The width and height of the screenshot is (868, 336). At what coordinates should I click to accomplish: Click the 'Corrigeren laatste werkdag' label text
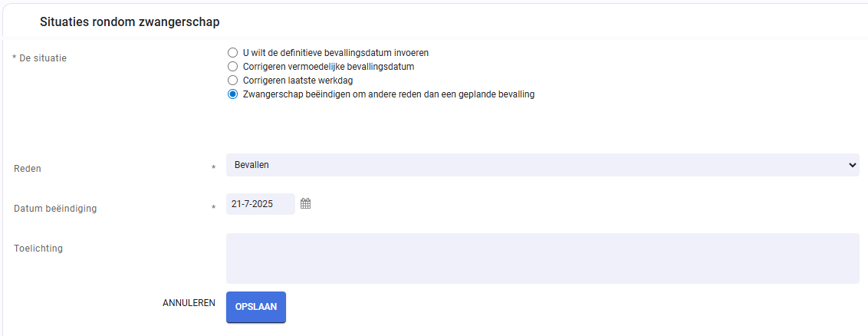pyautogui.click(x=298, y=81)
